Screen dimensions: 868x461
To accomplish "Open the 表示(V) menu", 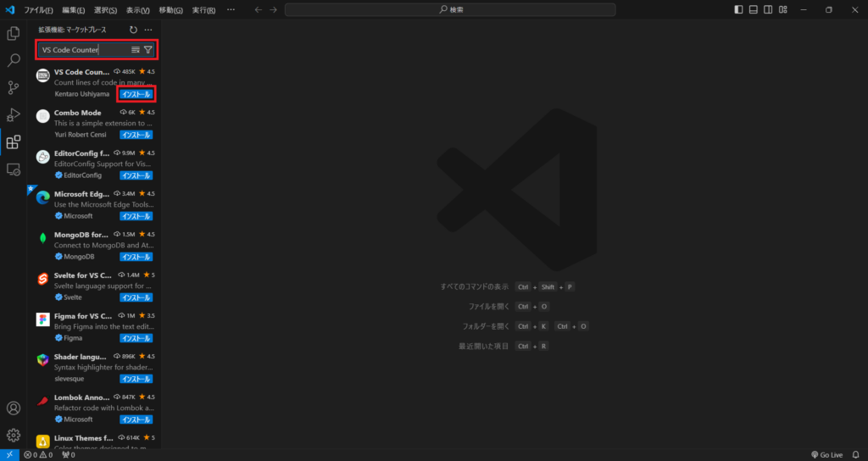I will pos(138,10).
